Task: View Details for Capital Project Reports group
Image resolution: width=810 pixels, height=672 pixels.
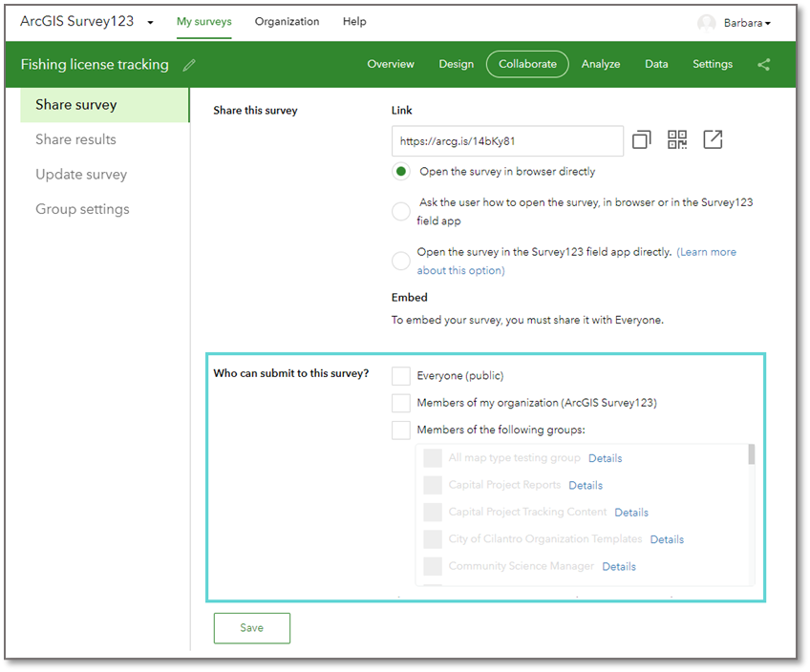Action: (585, 485)
